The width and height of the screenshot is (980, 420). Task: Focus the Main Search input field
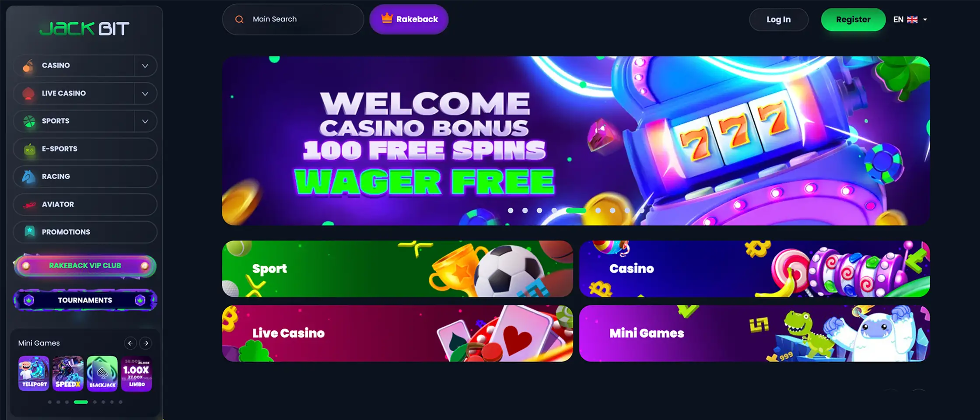coord(293,19)
